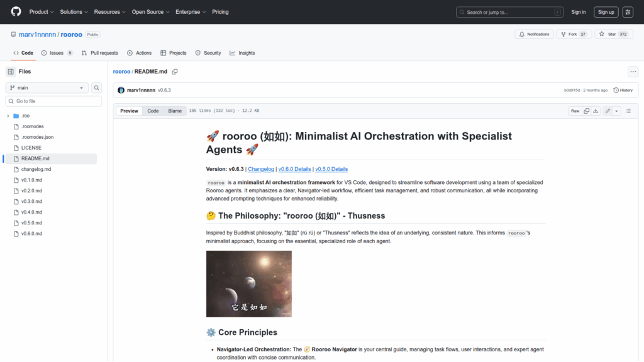
Task: Open the main branch dropdown
Action: (47, 88)
